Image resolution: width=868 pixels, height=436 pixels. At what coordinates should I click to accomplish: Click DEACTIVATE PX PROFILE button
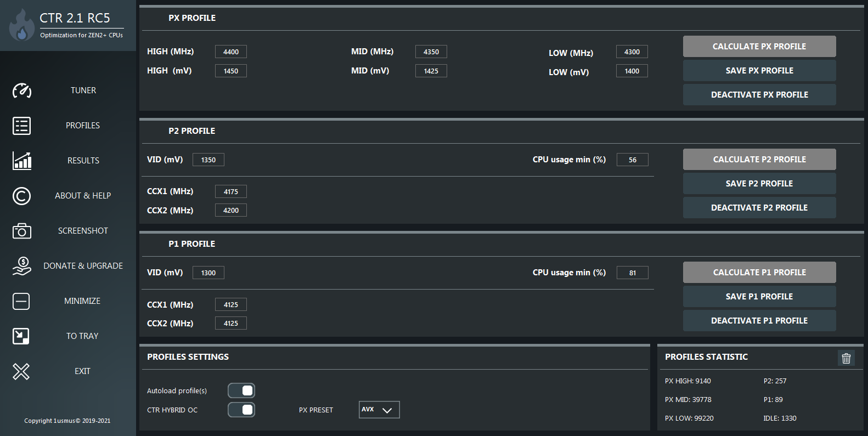pyautogui.click(x=759, y=95)
